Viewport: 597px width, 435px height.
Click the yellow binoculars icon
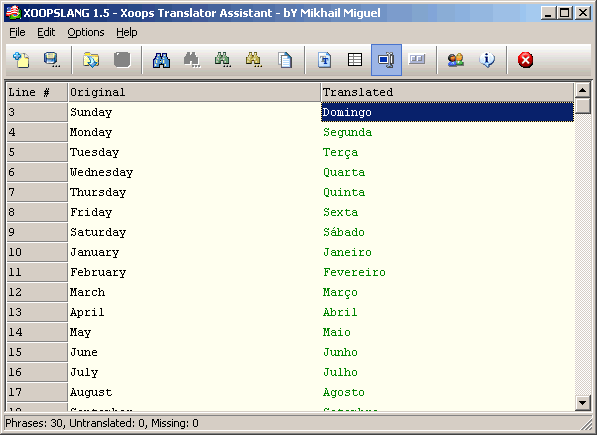(253, 60)
